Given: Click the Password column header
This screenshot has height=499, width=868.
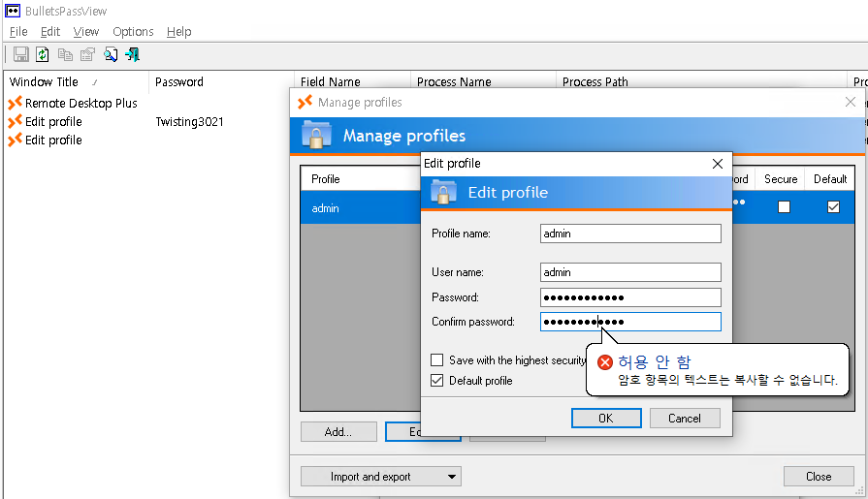Looking at the screenshot, I should [221, 82].
